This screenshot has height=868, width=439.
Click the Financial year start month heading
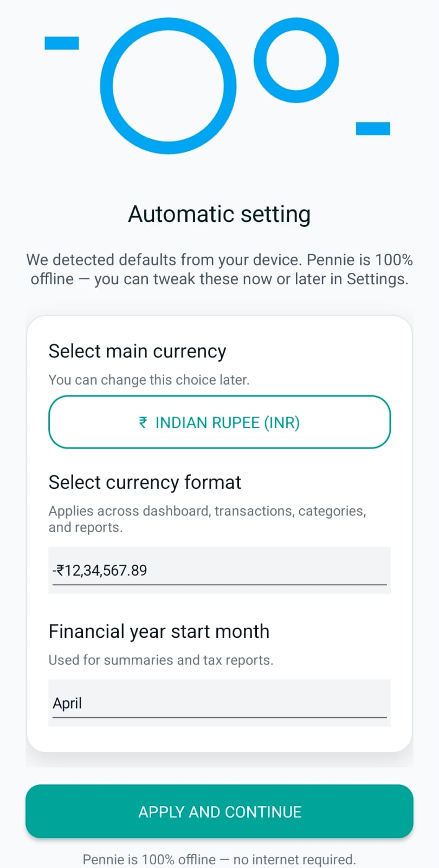tap(159, 631)
